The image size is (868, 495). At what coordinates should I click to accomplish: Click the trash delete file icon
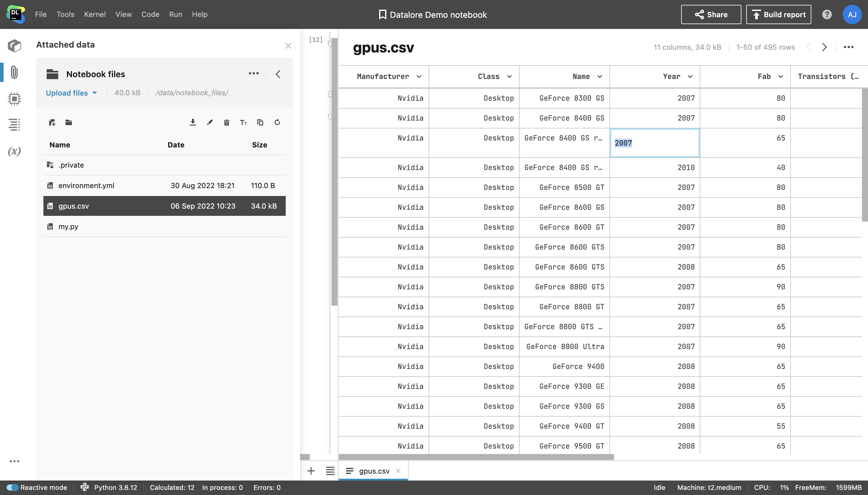tap(226, 122)
